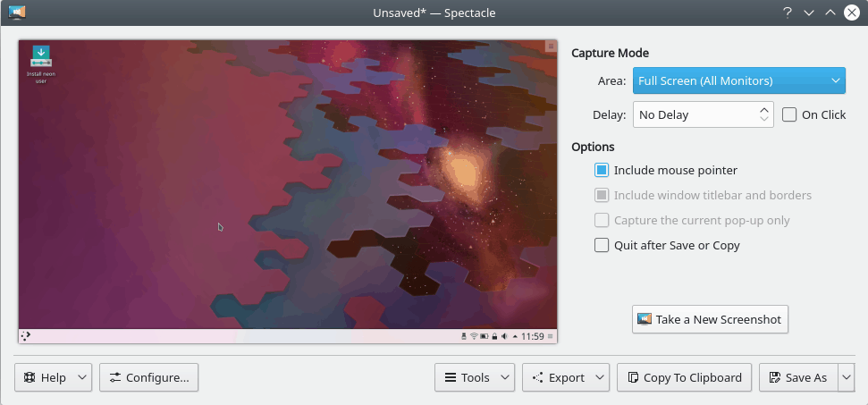Enable Quit after Save or Copy
The image size is (868, 405).
point(602,245)
